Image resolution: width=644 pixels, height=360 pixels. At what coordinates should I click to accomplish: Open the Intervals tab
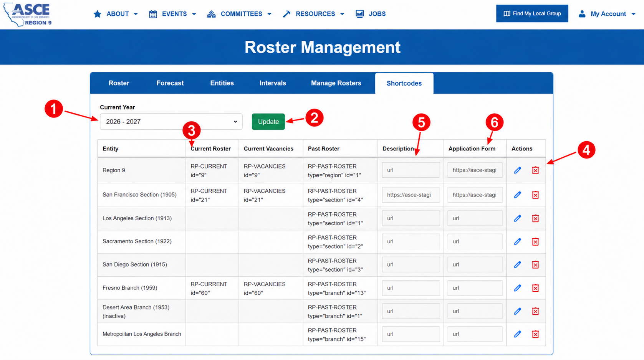[x=273, y=83]
